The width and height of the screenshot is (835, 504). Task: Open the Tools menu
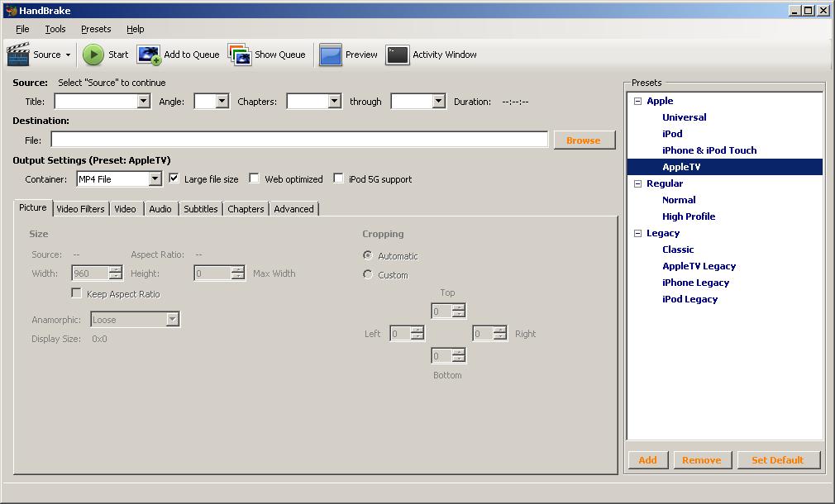[55, 29]
